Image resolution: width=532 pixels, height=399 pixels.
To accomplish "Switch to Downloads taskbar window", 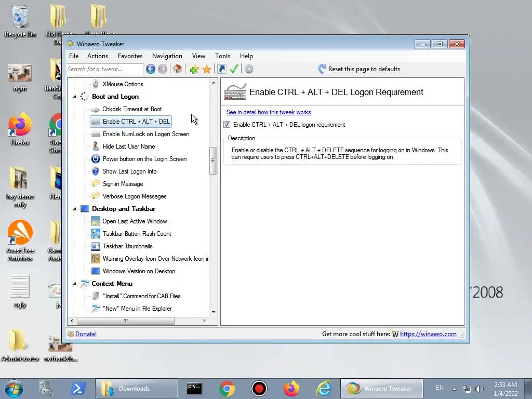I will point(137,389).
